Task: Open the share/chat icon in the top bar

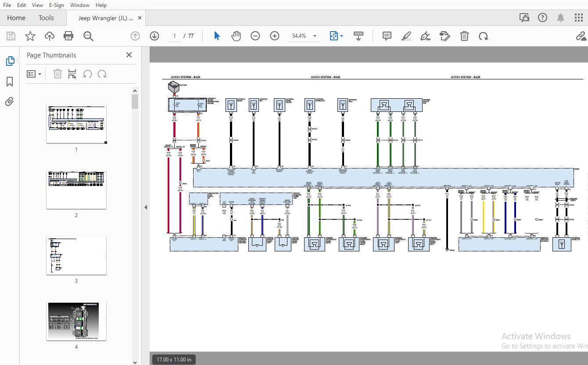Action: tap(524, 18)
